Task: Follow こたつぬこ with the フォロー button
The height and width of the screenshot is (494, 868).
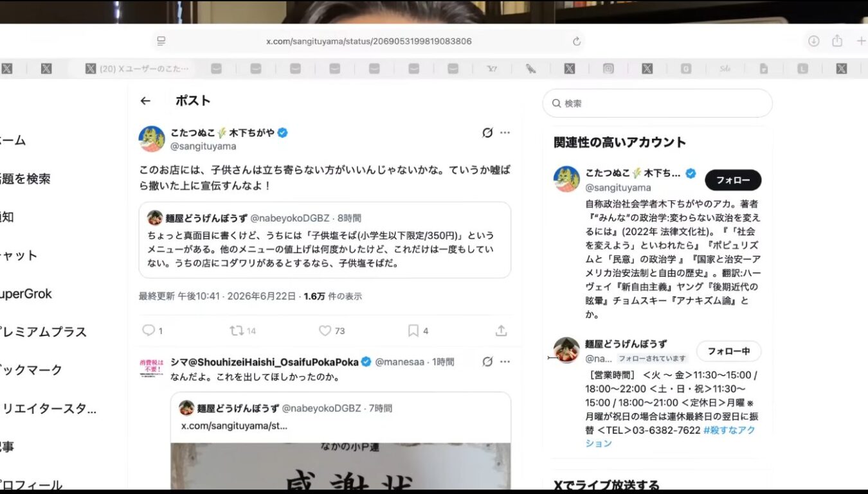Action: tap(733, 181)
